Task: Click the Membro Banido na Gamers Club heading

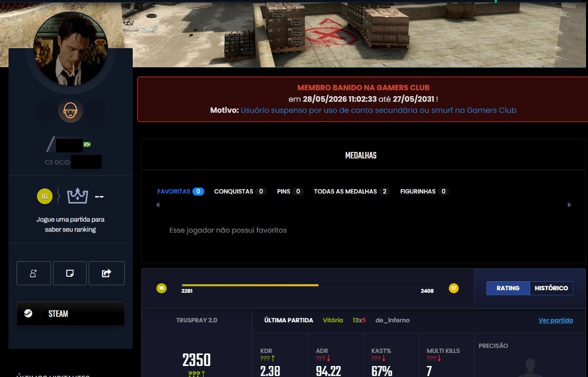Action: click(x=364, y=88)
